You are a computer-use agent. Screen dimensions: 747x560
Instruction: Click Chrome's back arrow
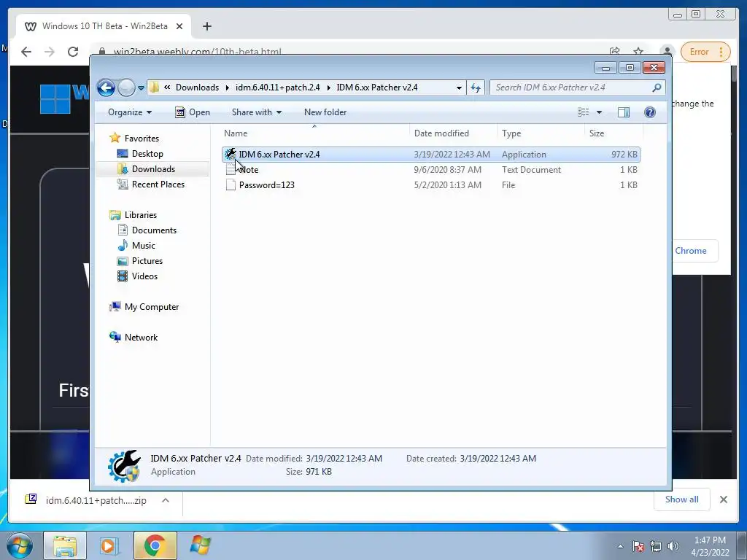26,52
